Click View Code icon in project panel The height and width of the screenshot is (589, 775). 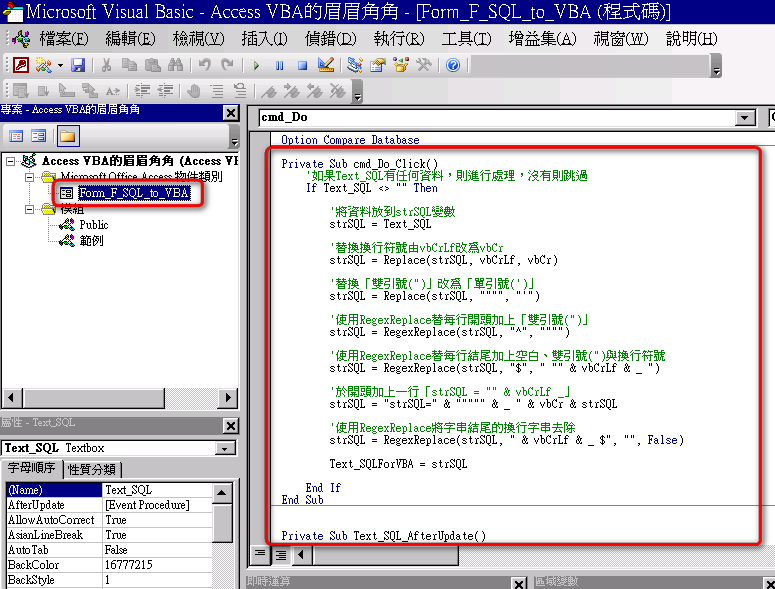tap(16, 136)
